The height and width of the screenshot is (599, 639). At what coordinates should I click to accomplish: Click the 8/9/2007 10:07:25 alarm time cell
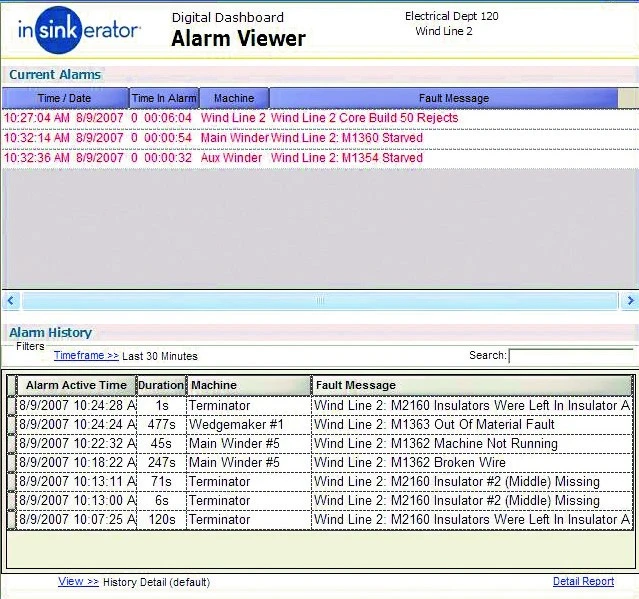[77, 520]
